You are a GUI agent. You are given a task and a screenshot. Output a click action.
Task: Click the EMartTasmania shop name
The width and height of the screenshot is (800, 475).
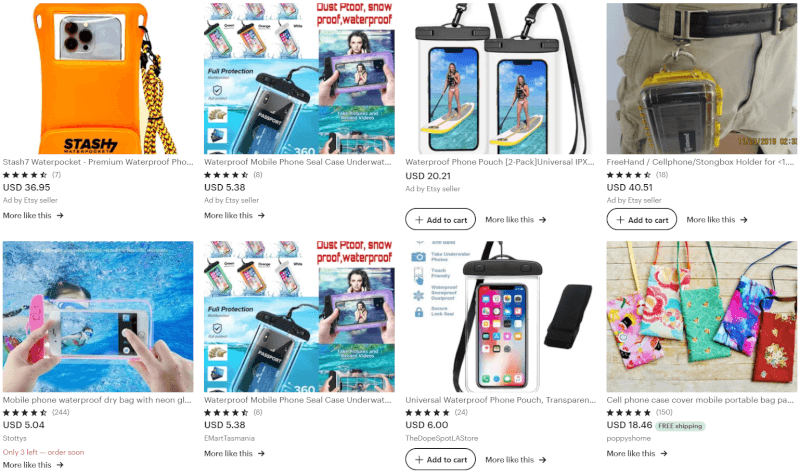[229, 438]
